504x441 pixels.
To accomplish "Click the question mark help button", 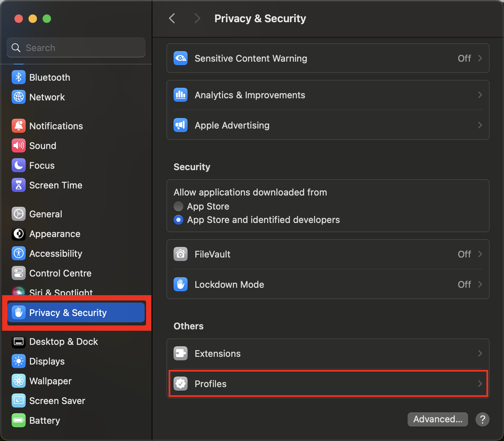I will [482, 420].
